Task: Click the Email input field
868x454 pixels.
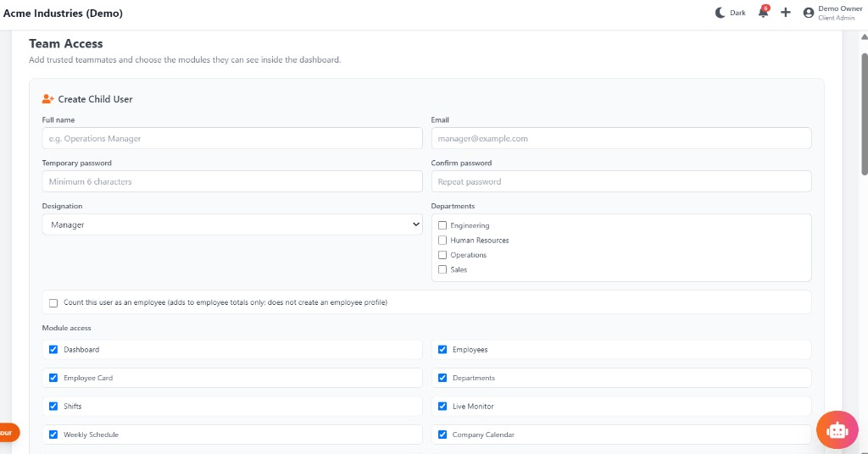Action: pos(621,138)
